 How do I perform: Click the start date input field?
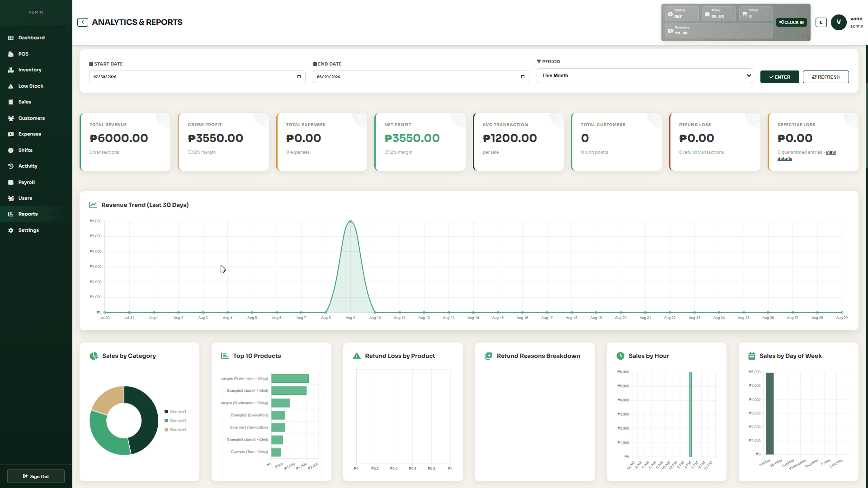[x=197, y=77]
